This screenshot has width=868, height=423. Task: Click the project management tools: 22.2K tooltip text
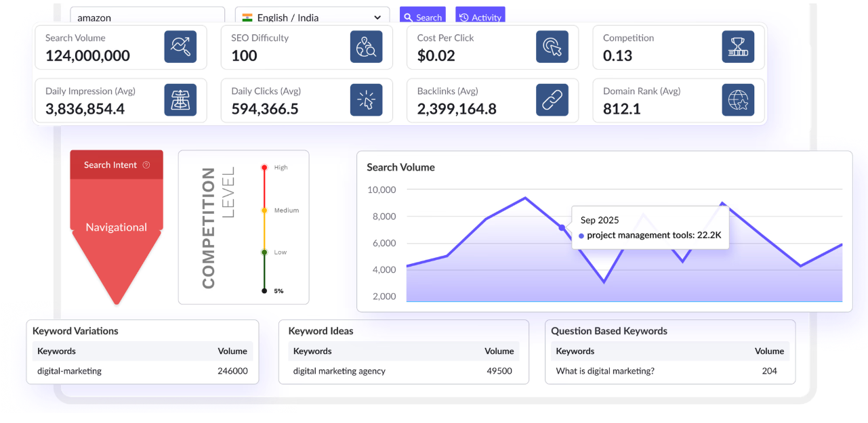coord(654,236)
